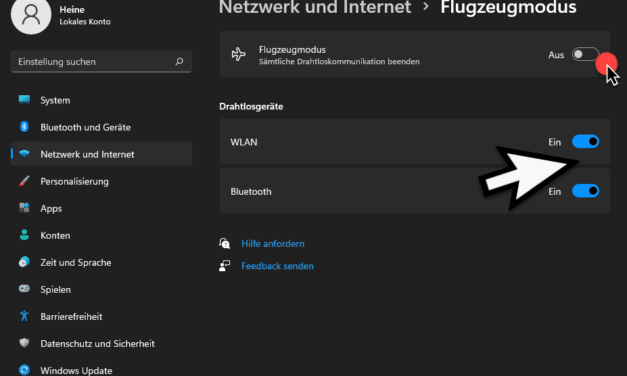Click the Personalisierung brush icon
This screenshot has width=627, height=376.
click(x=24, y=181)
